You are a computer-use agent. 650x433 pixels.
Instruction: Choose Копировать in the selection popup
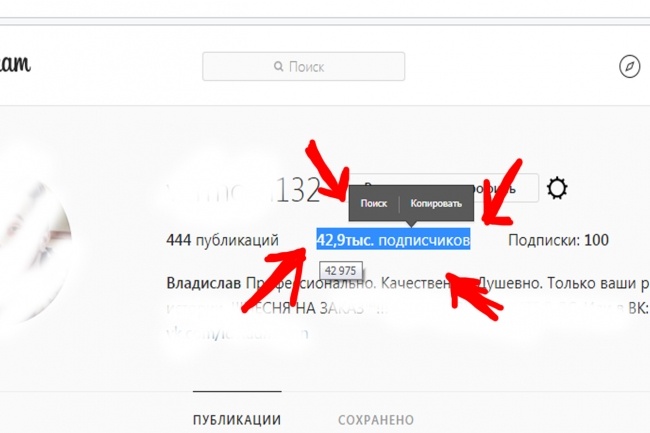point(436,203)
